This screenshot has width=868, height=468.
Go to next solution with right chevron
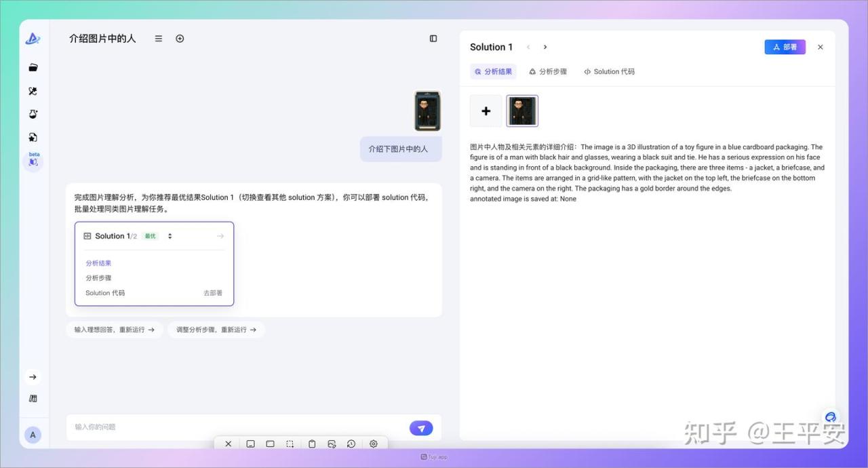point(545,47)
